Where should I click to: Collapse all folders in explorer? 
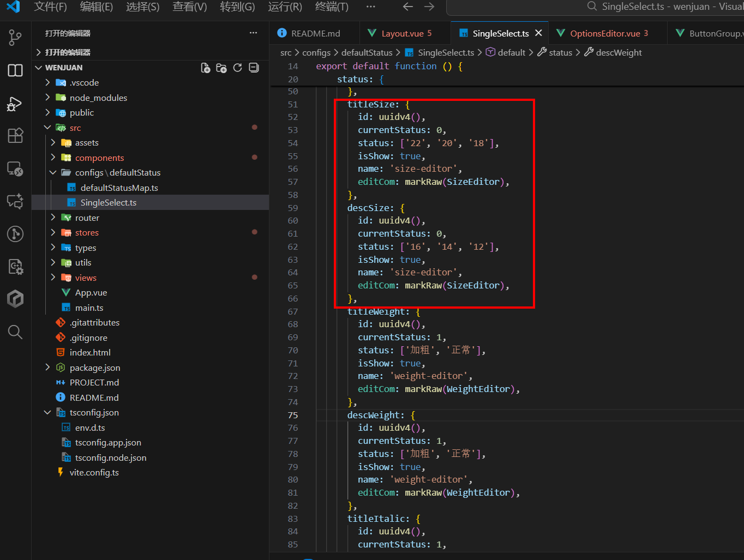click(x=254, y=68)
